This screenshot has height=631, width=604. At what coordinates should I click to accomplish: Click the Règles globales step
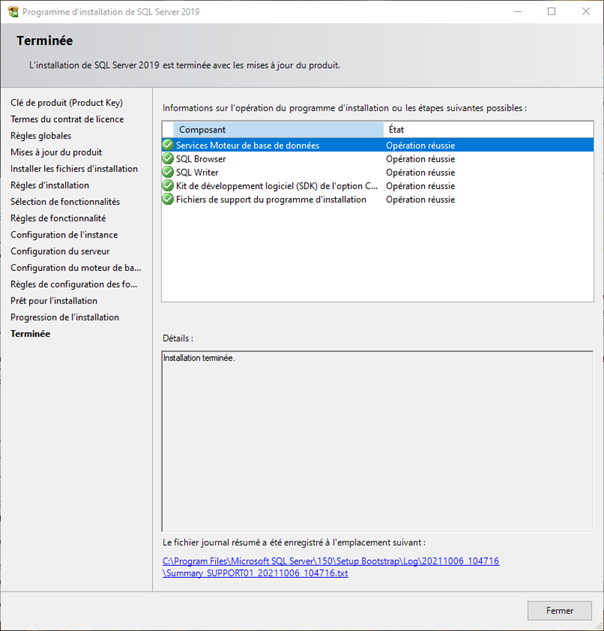coord(41,136)
